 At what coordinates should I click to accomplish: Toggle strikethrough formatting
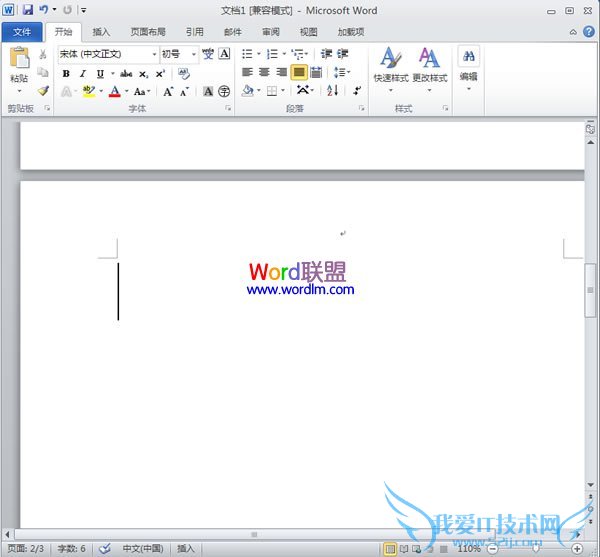[126, 73]
